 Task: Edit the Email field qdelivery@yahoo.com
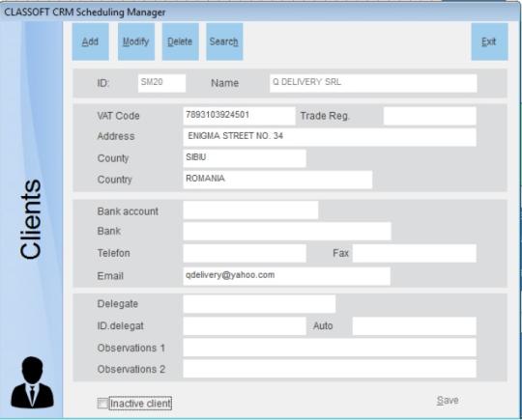pyautogui.click(x=287, y=276)
